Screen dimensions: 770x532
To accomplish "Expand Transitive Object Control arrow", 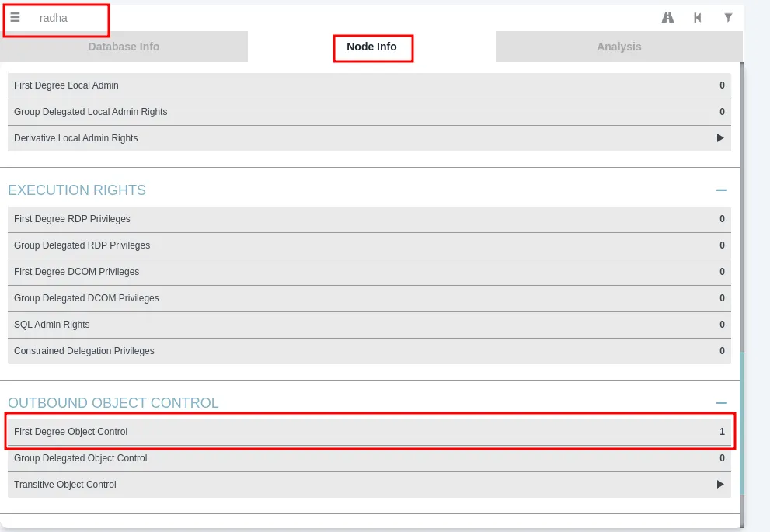I will 719,484.
